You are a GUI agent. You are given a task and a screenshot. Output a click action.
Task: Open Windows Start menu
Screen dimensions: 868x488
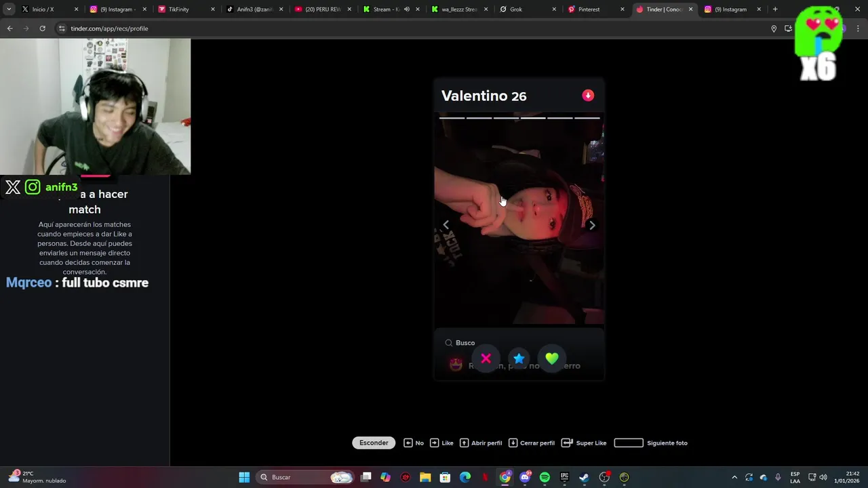tap(244, 477)
